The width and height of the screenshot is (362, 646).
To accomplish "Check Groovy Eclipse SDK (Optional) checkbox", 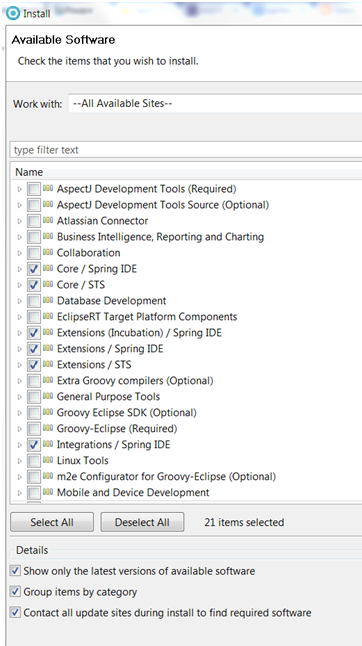I will tap(34, 413).
